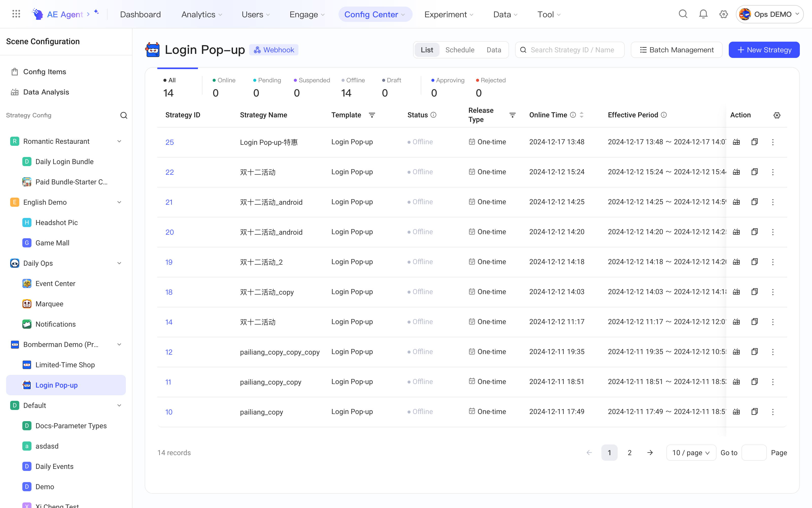
Task: Click the New Strategy button
Action: coord(764,50)
